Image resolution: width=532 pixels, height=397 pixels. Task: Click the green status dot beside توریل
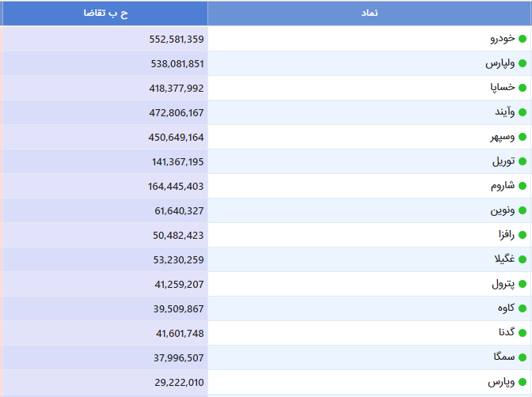coord(522,161)
